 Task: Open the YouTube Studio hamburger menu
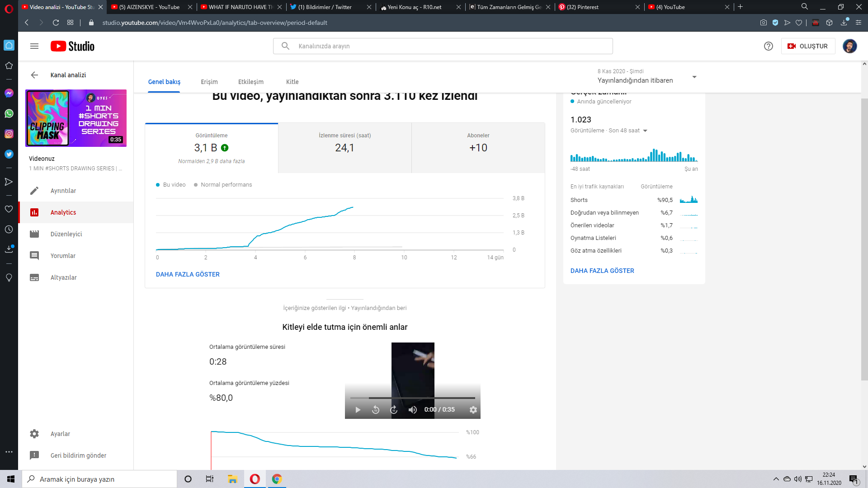tap(34, 46)
